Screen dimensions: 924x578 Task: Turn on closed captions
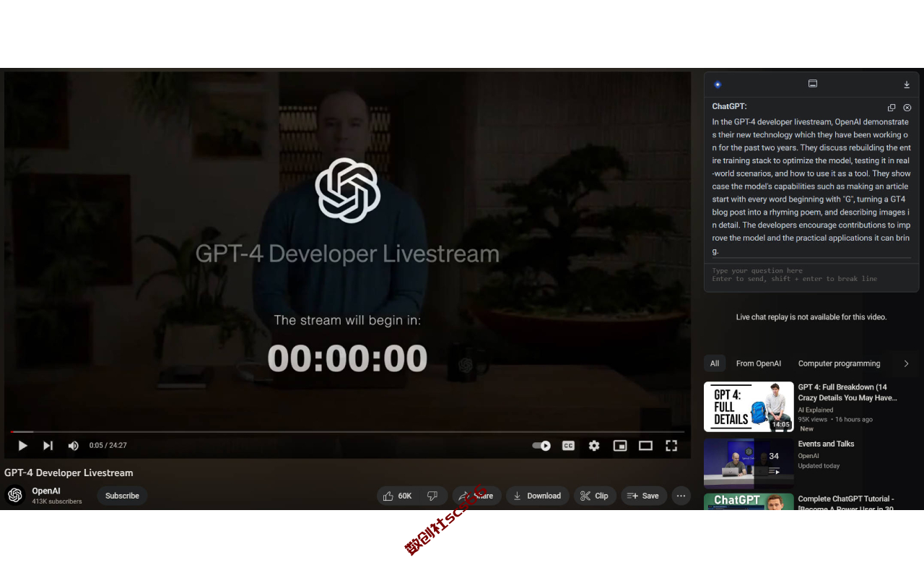tap(568, 446)
